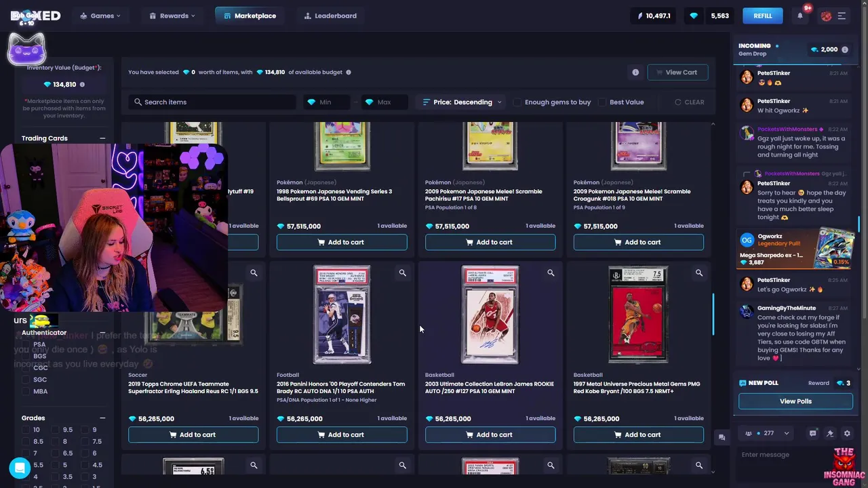The image size is (868, 488).
Task: Click the REFILL button
Action: pos(763,16)
